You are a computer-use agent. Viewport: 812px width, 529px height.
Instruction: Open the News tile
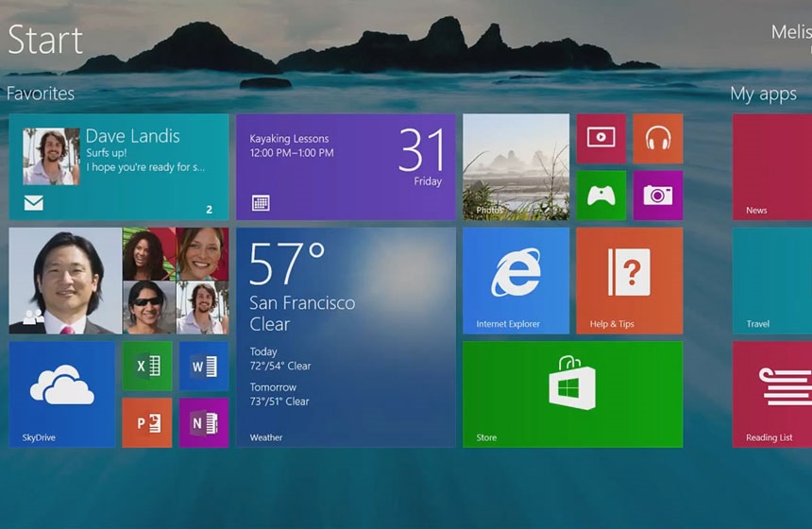[771, 167]
